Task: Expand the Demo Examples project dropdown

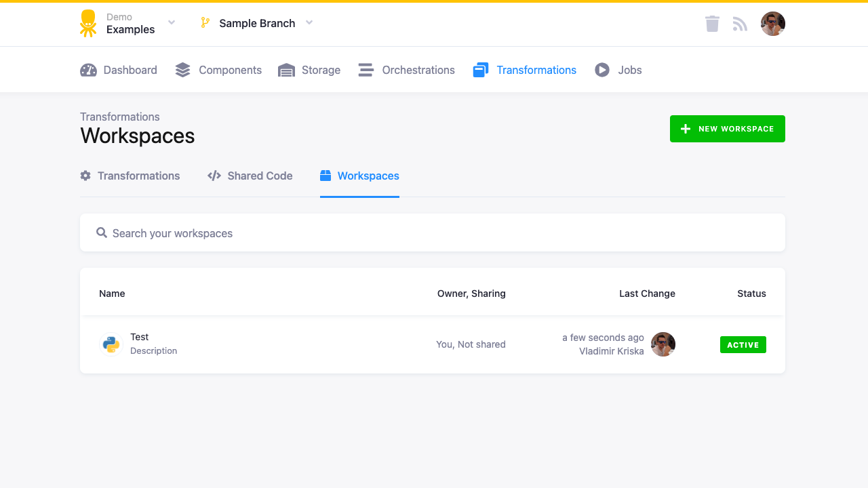Action: pyautogui.click(x=171, y=22)
